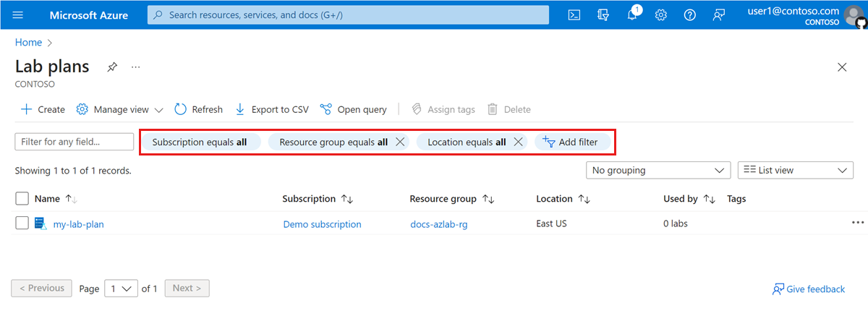The image size is (868, 311).
Task: Open the portal settings gear
Action: (661, 15)
